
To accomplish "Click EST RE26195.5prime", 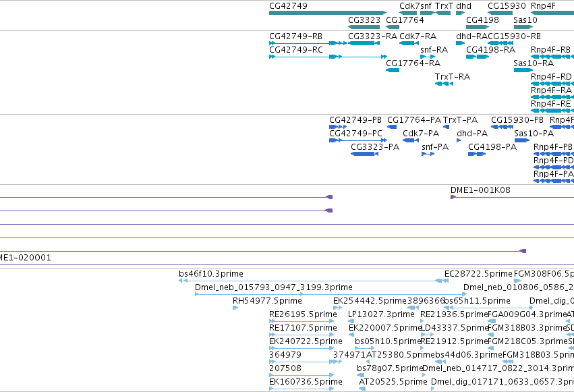I will [303, 315].
